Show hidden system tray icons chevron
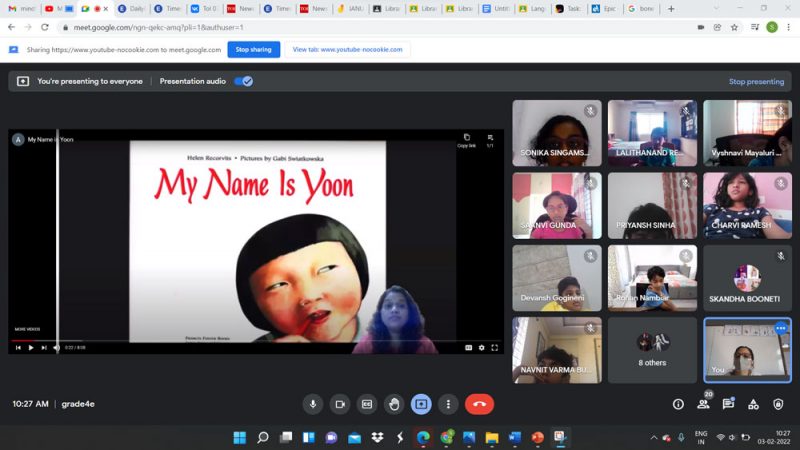This screenshot has height=450, width=800. click(654, 437)
